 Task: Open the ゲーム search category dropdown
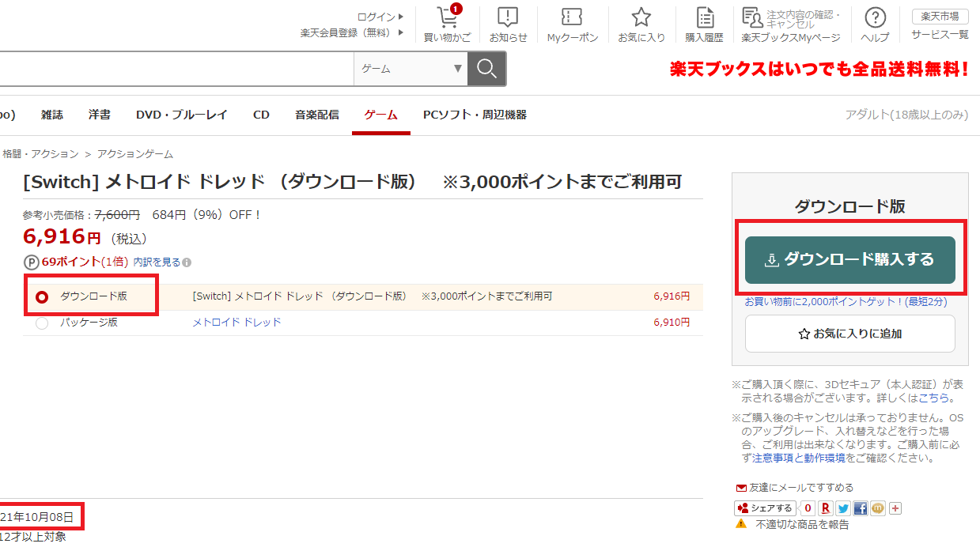411,69
